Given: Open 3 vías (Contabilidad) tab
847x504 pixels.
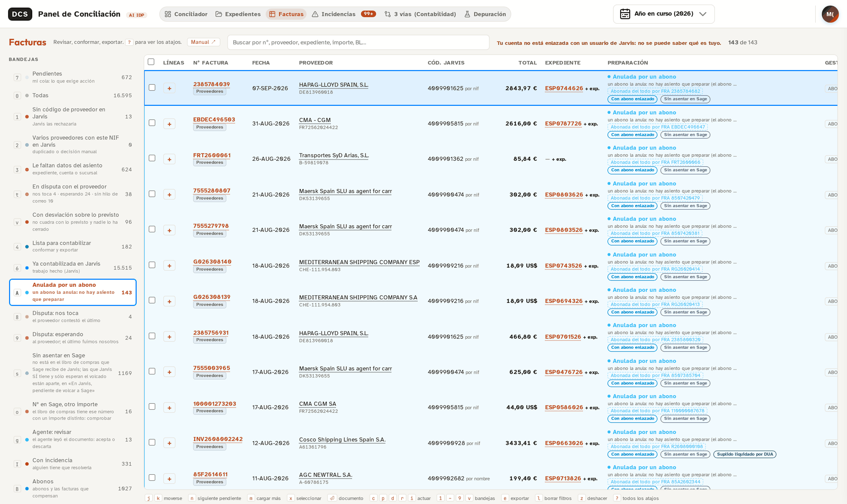Looking at the screenshot, I should (420, 14).
